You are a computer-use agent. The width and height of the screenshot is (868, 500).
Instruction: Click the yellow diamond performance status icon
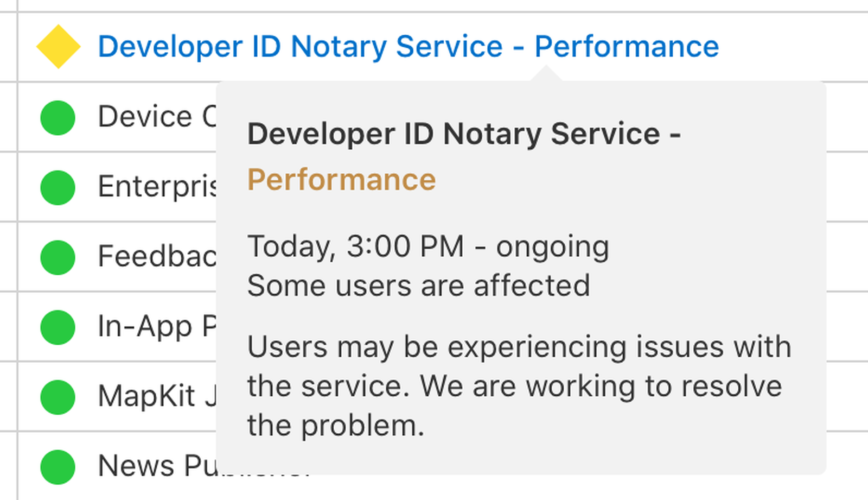coord(58,47)
